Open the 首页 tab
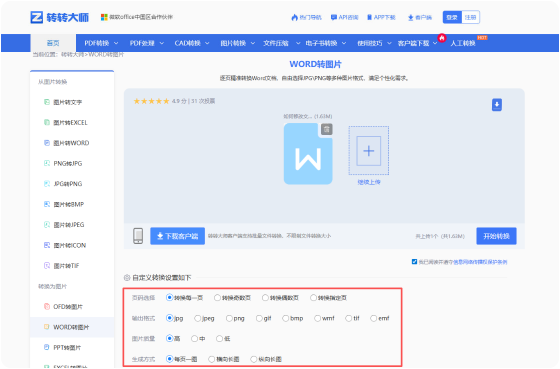This screenshot has width=560, height=369. pyautogui.click(x=53, y=43)
